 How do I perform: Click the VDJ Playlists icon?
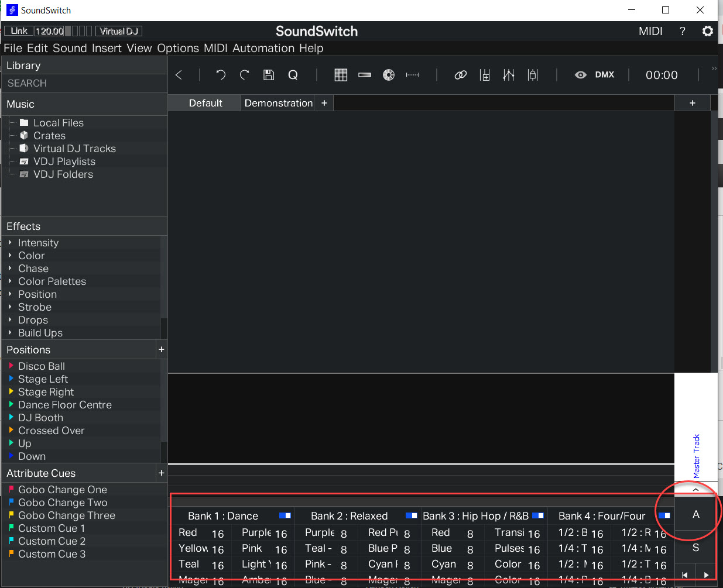click(x=24, y=161)
